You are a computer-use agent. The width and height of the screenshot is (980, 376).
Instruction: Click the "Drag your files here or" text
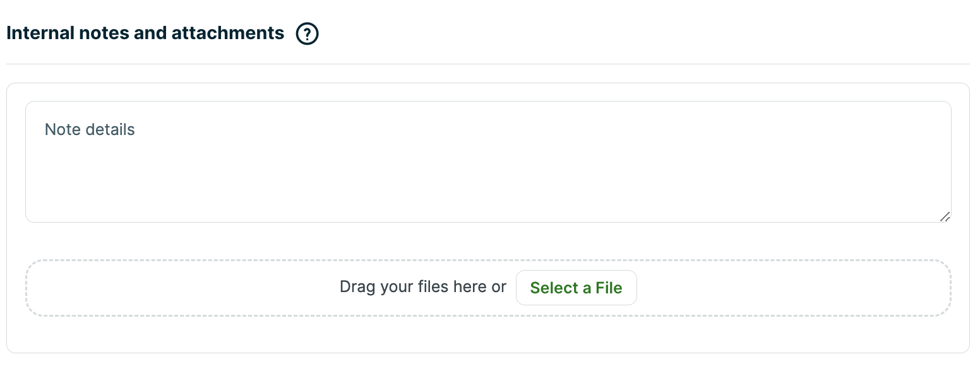422,287
